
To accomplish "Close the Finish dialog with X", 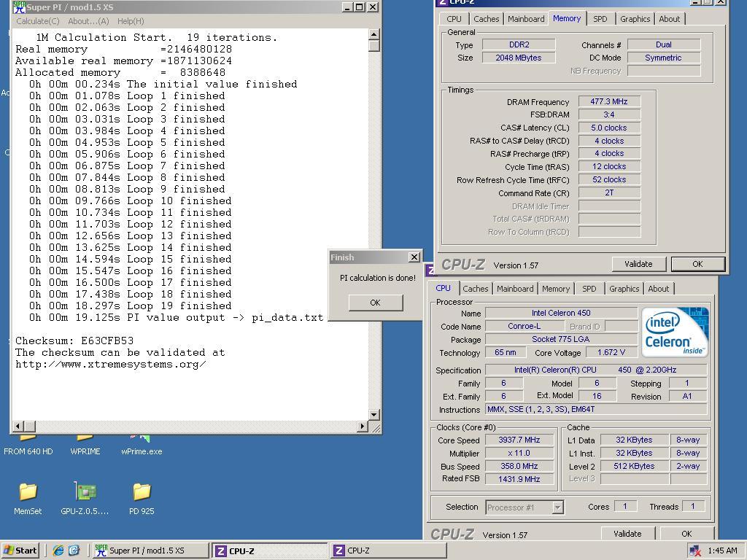I will [414, 257].
